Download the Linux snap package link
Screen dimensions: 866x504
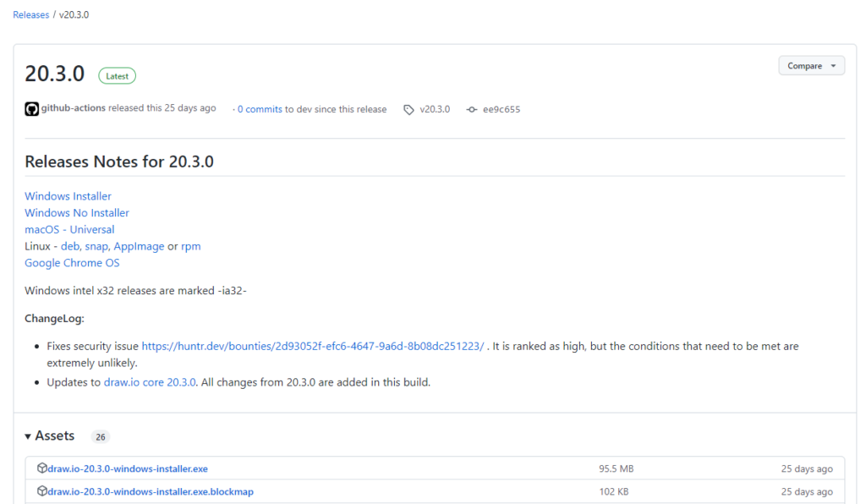click(96, 246)
